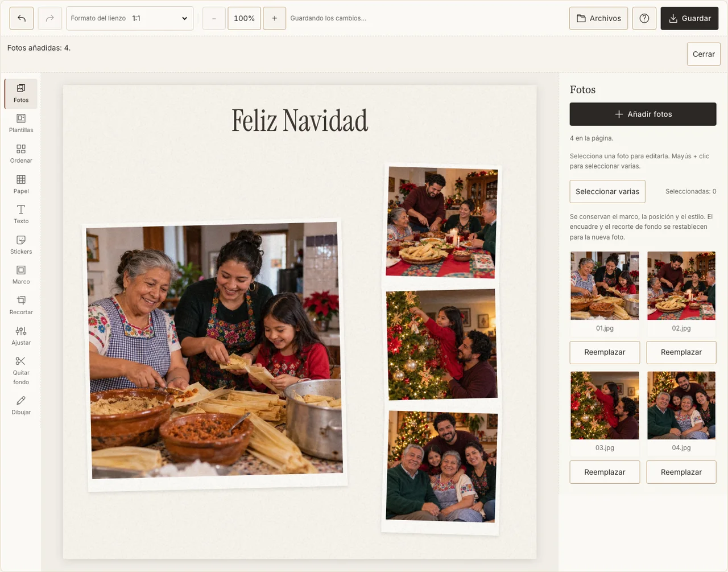This screenshot has height=572, width=728.
Task: Select the Ordenar tool
Action: coord(21,154)
